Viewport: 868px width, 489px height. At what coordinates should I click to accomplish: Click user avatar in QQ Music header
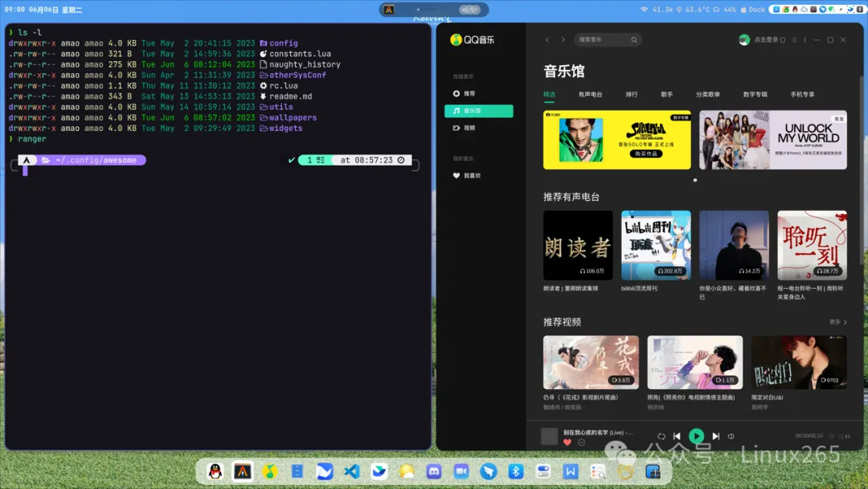click(x=744, y=40)
